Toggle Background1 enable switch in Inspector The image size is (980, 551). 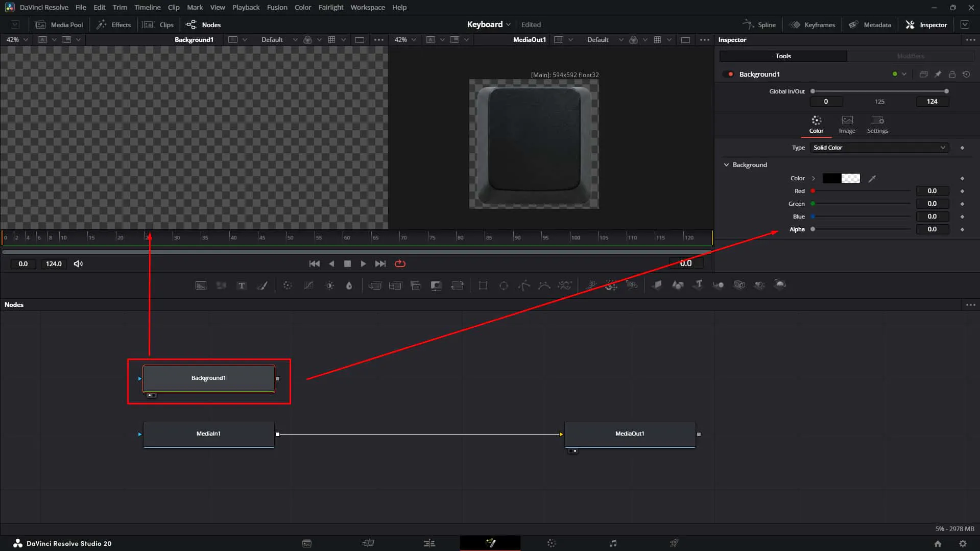point(729,74)
